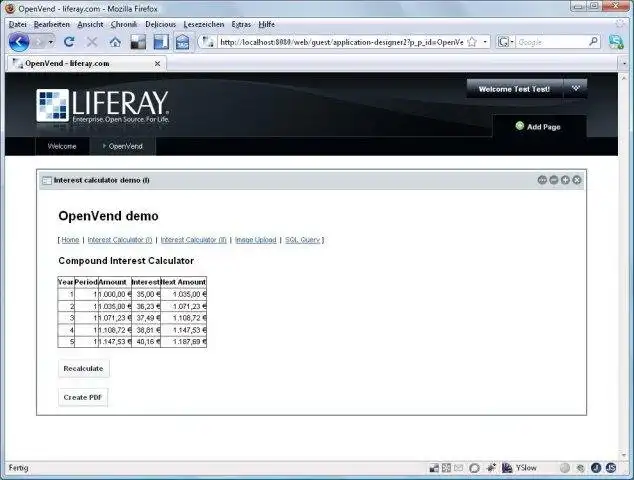634x480 pixels.
Task: Click Add Page
Action: click(x=538, y=127)
